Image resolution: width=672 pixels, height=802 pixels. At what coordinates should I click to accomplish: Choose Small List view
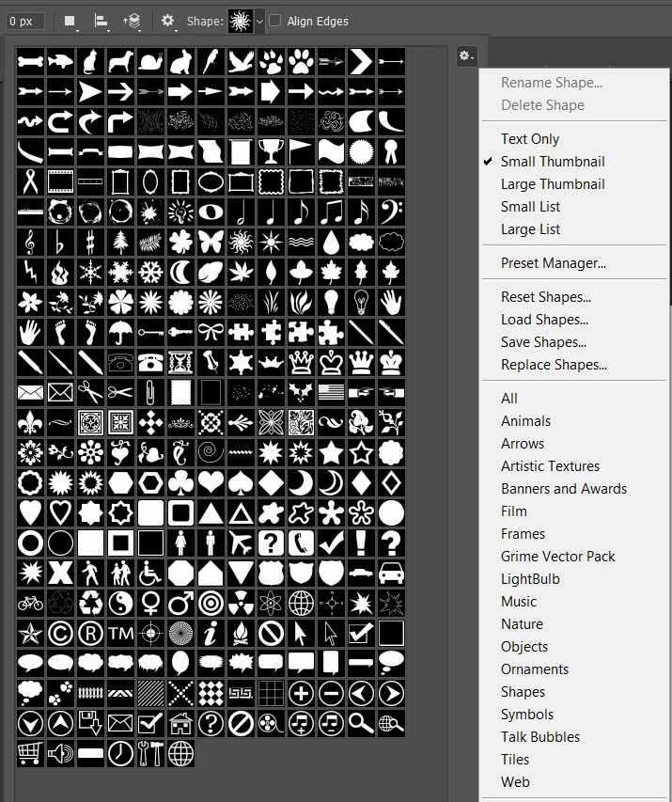530,207
